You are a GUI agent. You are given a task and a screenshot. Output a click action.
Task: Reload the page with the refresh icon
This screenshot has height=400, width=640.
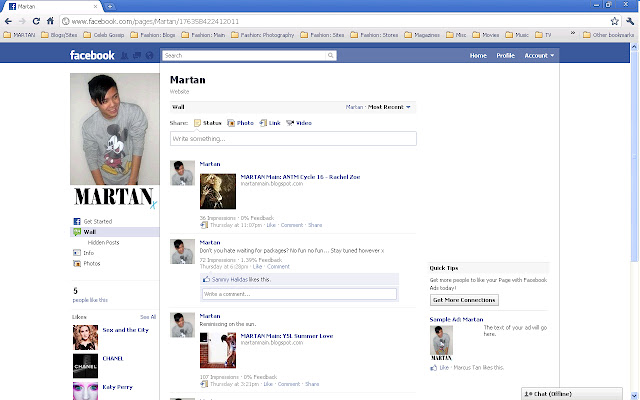[36, 21]
